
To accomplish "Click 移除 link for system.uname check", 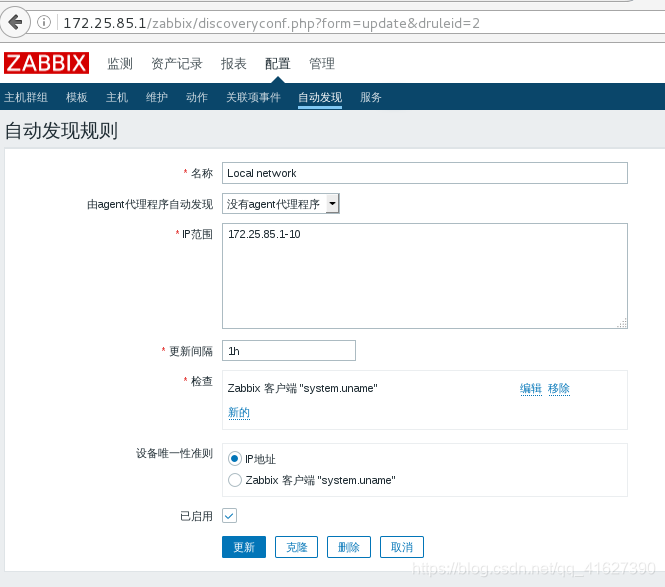I will [559, 389].
